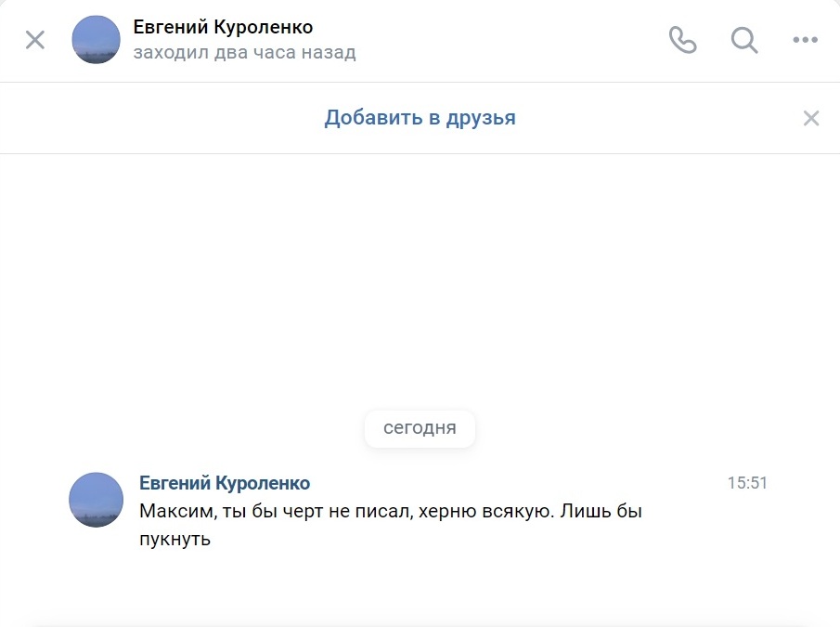Click the 15:51 message timestamp

747,483
